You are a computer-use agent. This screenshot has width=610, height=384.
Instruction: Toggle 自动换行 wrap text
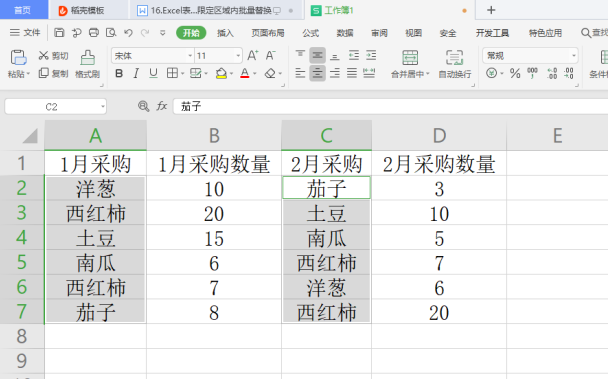(454, 64)
